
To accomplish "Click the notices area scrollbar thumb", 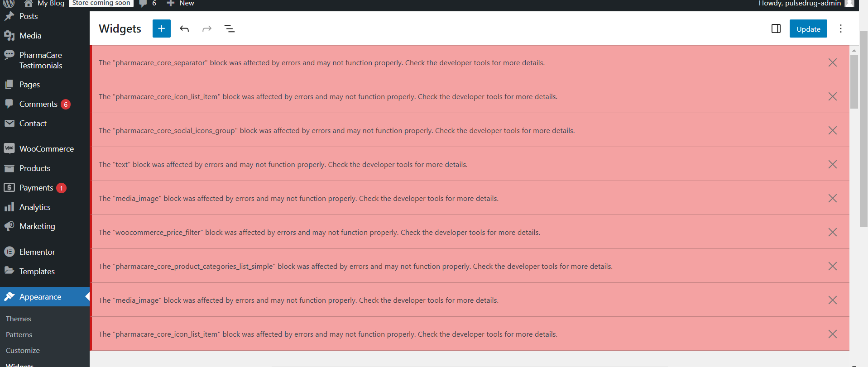I will (854, 82).
